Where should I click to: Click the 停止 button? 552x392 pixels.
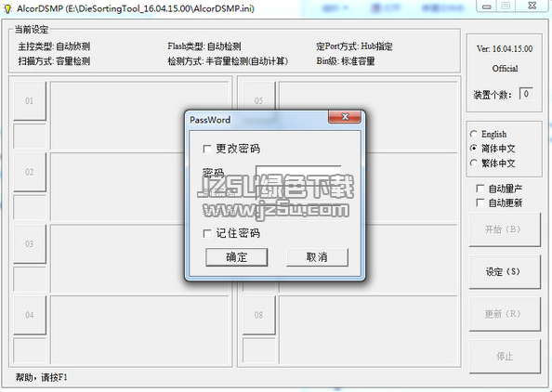(x=505, y=356)
